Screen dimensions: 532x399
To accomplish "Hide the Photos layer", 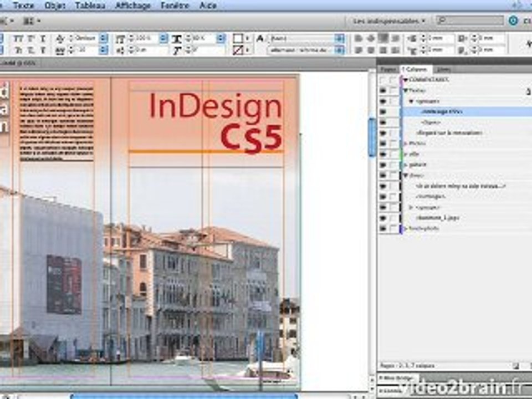I will [383, 144].
